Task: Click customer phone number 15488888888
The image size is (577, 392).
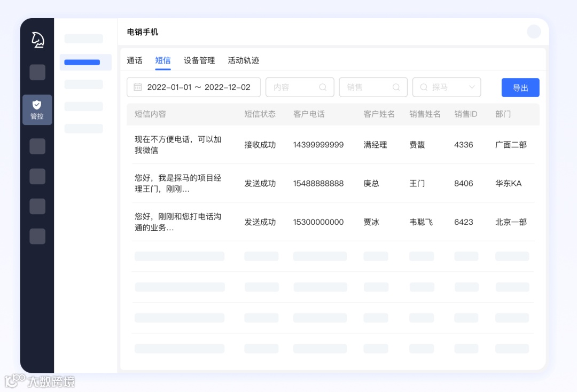Action: point(318,183)
